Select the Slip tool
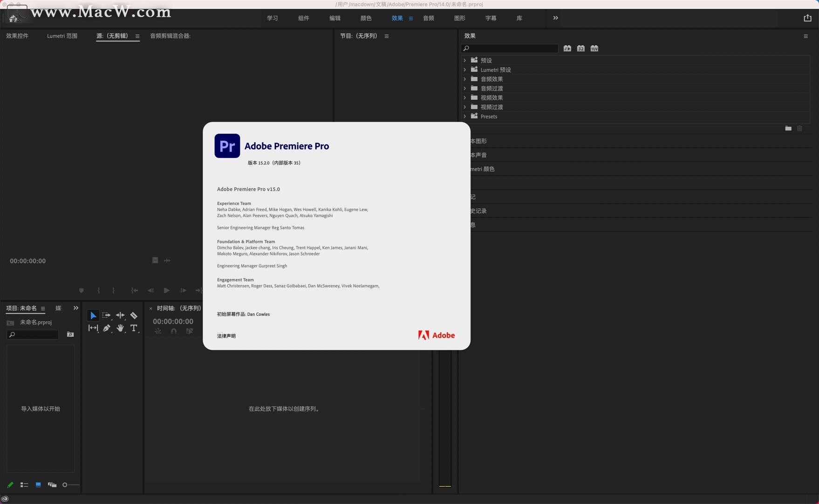This screenshot has width=819, height=504. pyautogui.click(x=93, y=328)
